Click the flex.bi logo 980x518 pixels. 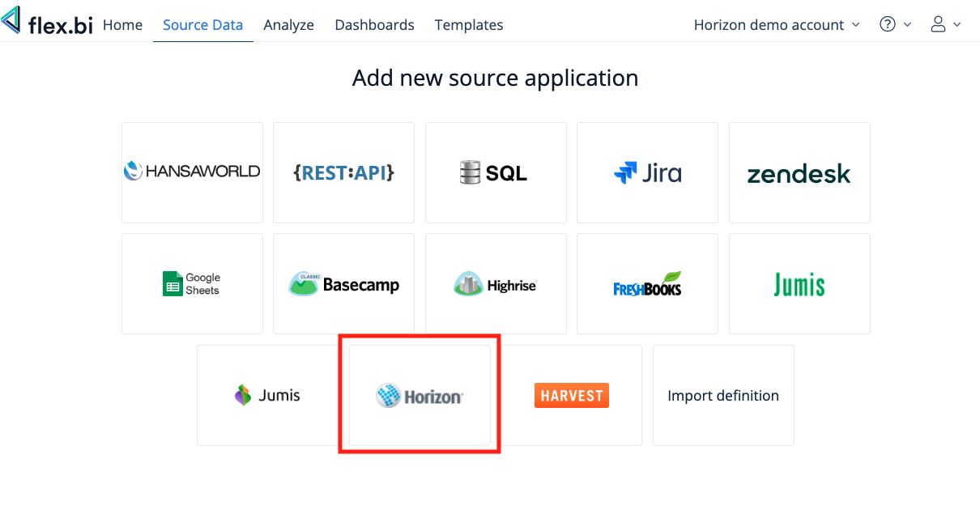click(x=49, y=22)
